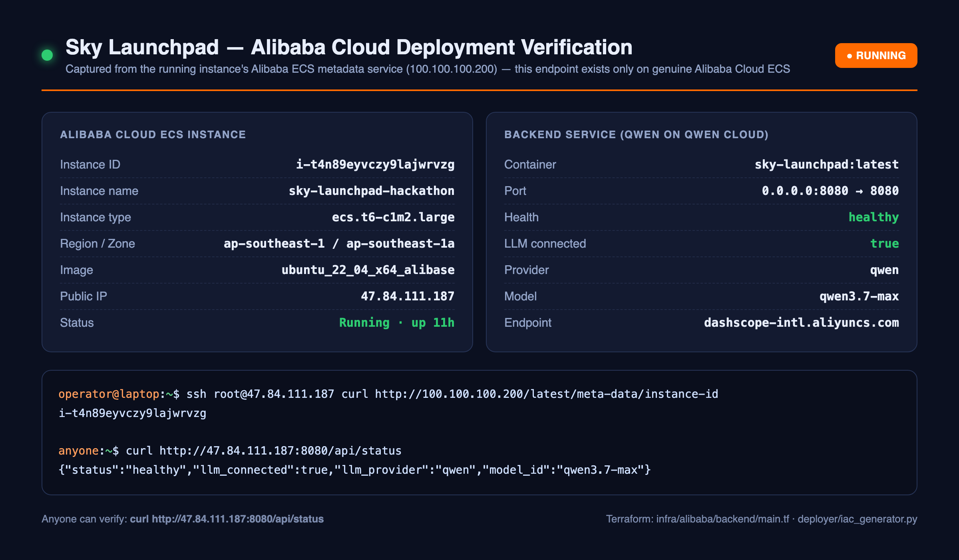Screen dimensions: 959x560
Task: Click the Model value qwen3.7-max
Action: 859,296
